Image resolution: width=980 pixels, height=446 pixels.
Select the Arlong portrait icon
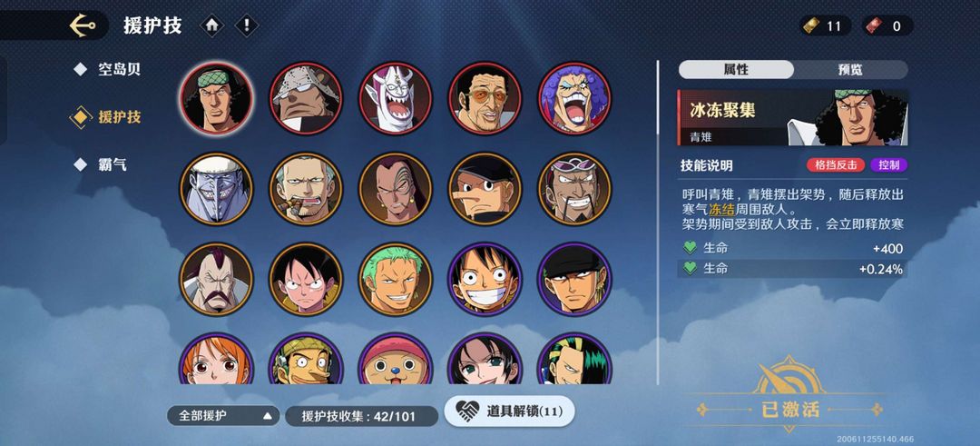[216, 189]
